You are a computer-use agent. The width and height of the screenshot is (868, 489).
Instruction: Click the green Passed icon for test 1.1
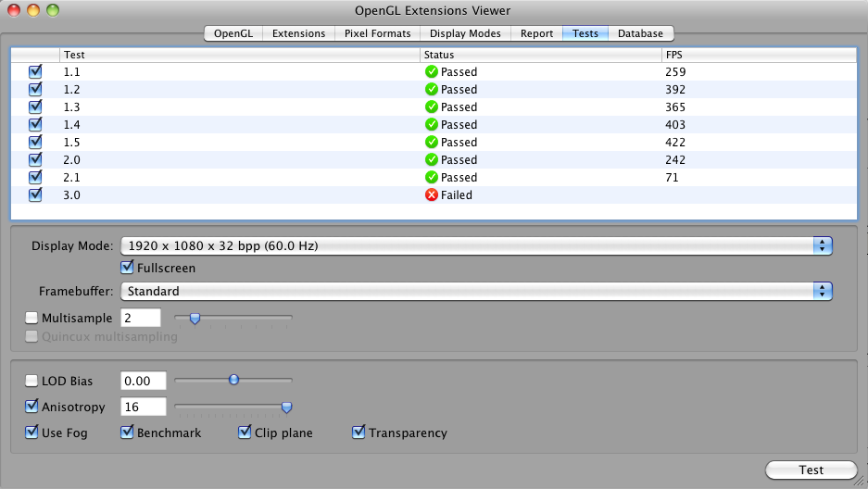[432, 71]
